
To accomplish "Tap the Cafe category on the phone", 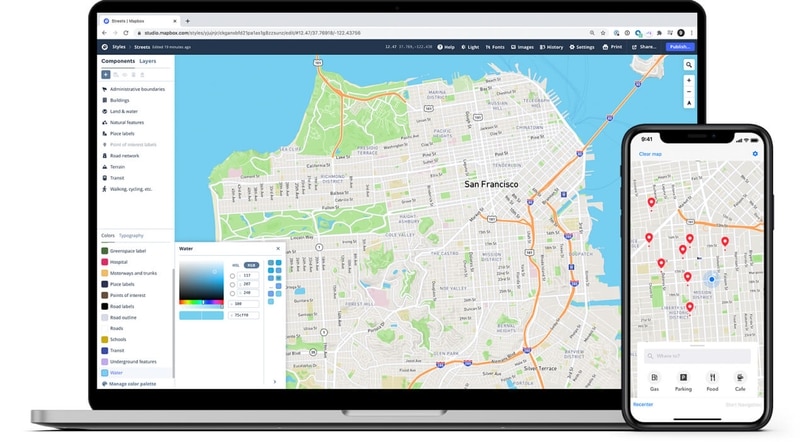I will click(x=740, y=381).
